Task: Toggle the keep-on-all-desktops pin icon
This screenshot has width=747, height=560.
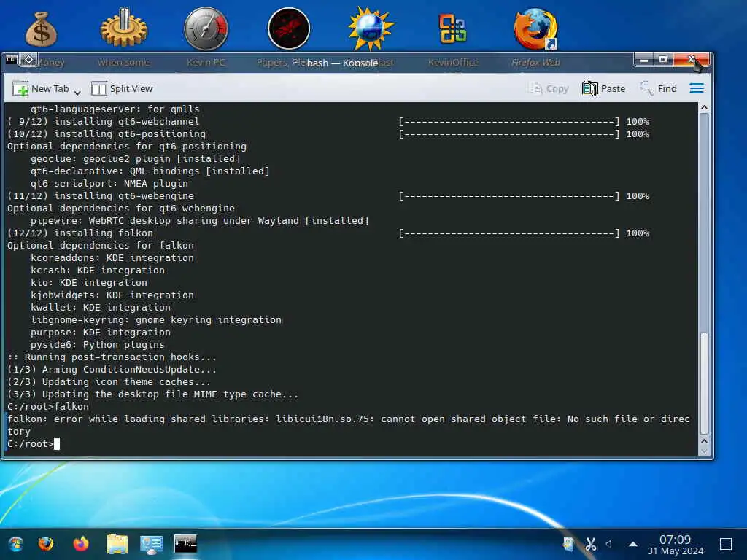Action: (28, 60)
